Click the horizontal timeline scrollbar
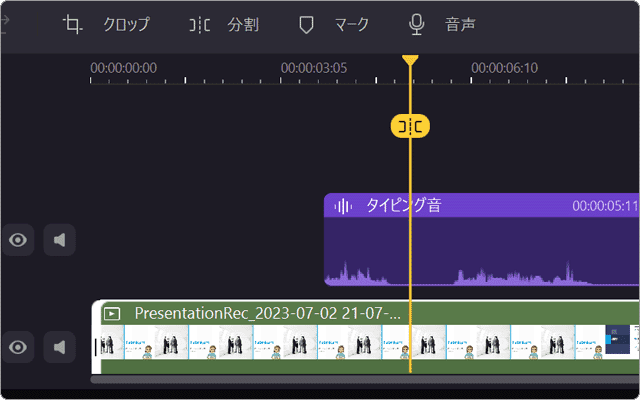Image resolution: width=640 pixels, height=400 pixels. coord(364,380)
